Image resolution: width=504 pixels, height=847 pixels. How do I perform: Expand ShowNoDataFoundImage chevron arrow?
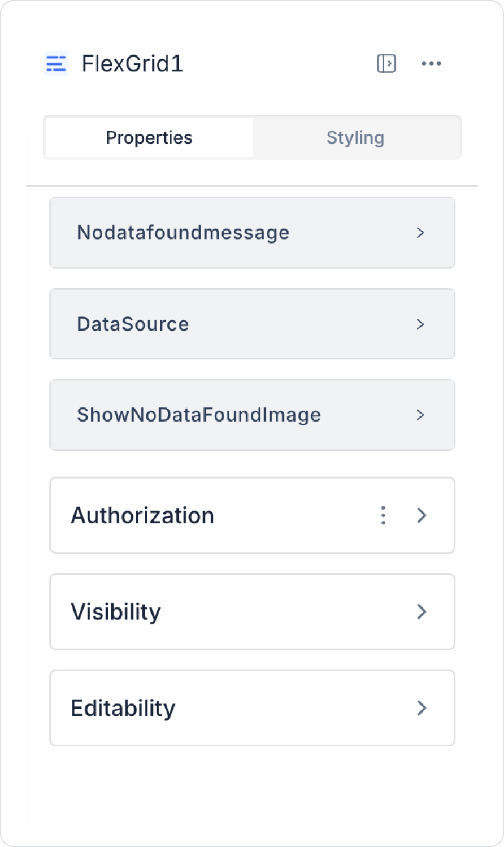(420, 415)
